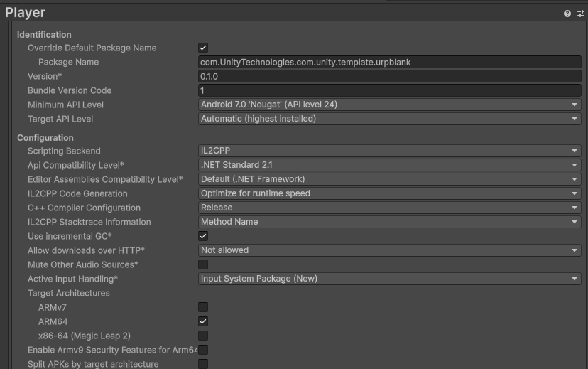Select the Identification section heading
Image resolution: width=588 pixels, height=369 pixels.
(x=44, y=35)
